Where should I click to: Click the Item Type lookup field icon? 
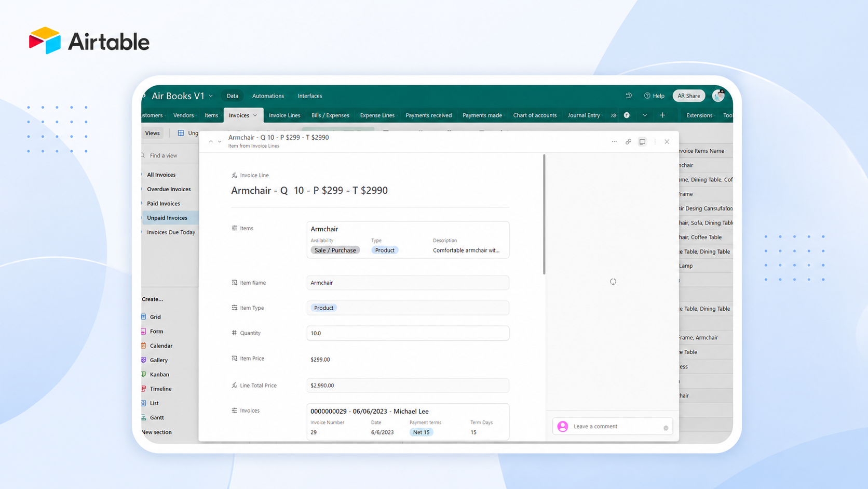(234, 308)
